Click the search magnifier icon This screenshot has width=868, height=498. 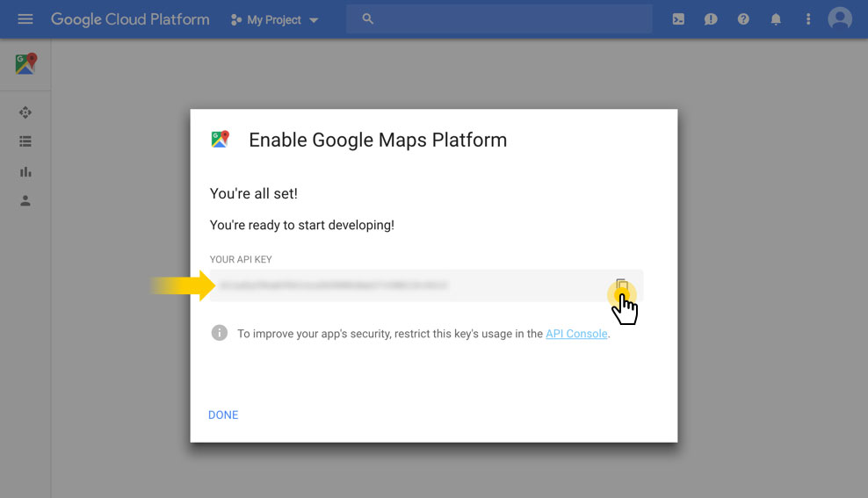click(x=367, y=18)
